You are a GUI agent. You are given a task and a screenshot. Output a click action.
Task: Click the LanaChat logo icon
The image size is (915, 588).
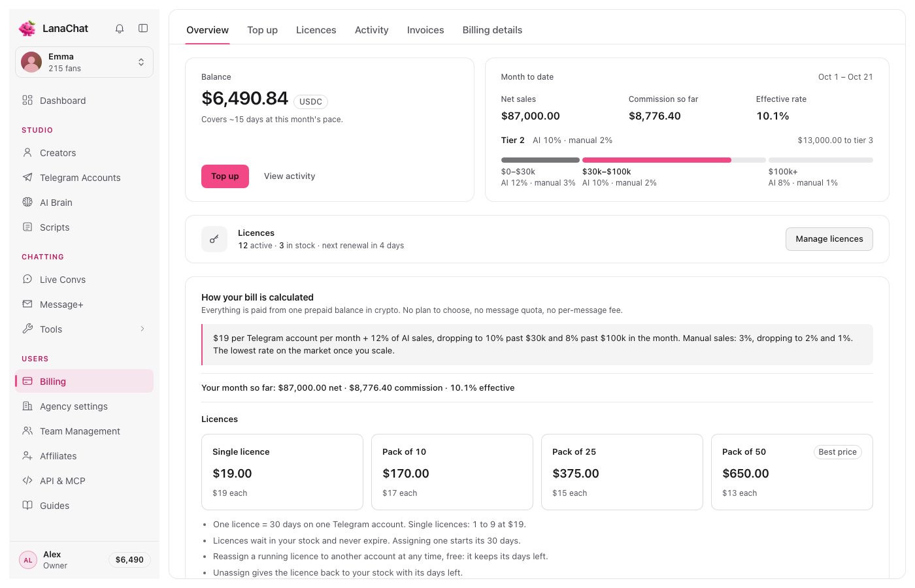click(27, 28)
